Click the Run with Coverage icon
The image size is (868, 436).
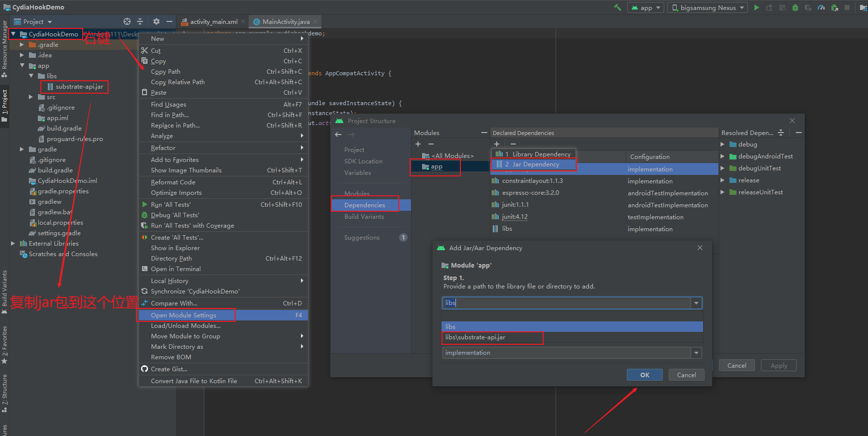[x=808, y=7]
